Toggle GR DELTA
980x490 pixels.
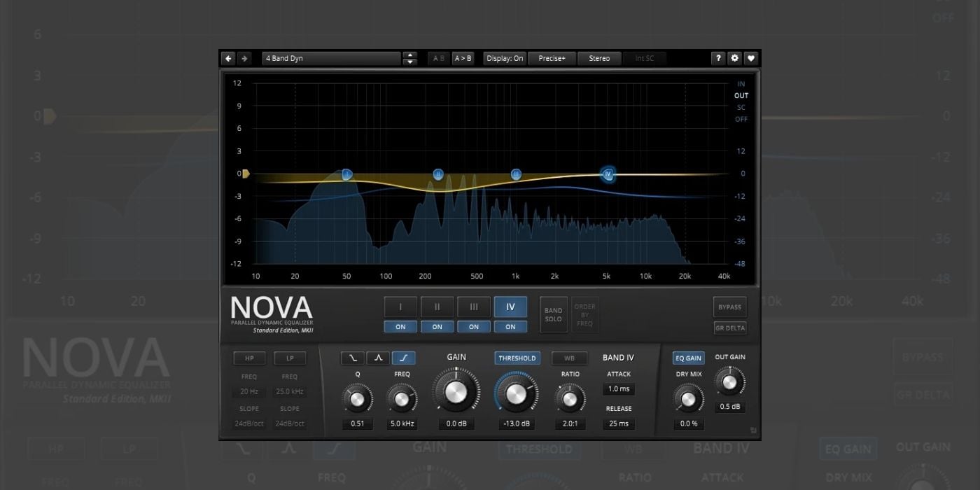[x=729, y=328]
